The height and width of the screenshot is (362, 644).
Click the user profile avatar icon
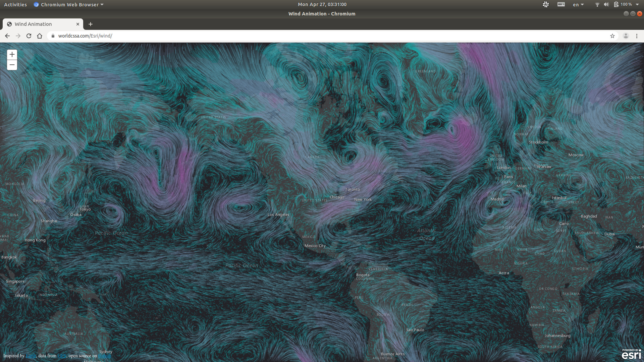[626, 36]
